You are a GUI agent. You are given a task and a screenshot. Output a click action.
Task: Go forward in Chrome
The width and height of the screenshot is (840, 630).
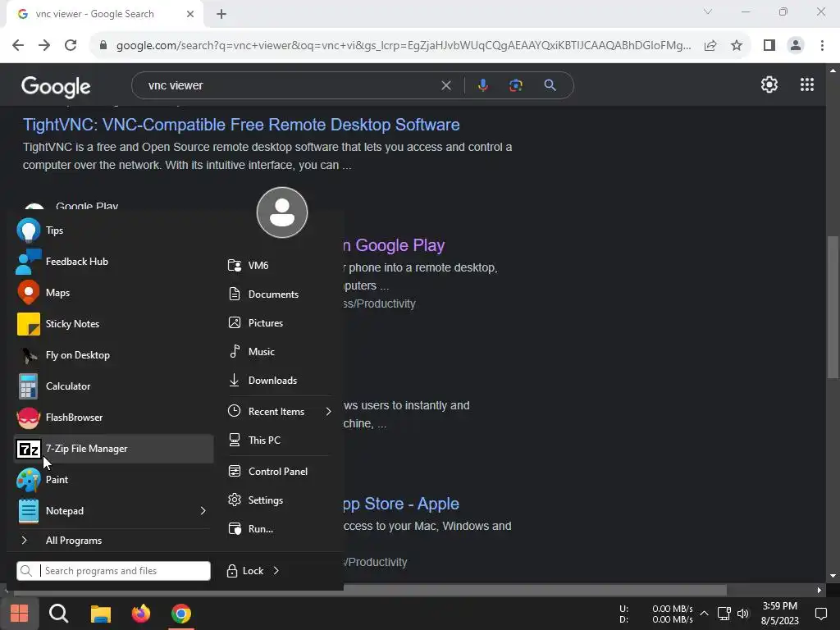coord(44,46)
